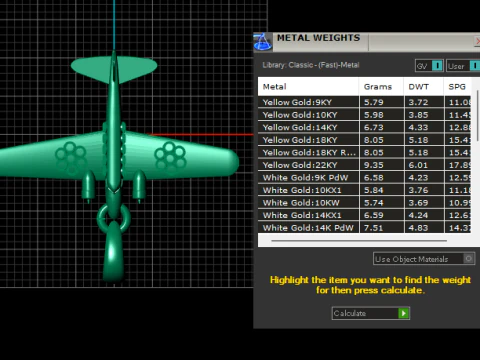
Task: Click the 3.69 DWT value
Action: tap(418, 203)
